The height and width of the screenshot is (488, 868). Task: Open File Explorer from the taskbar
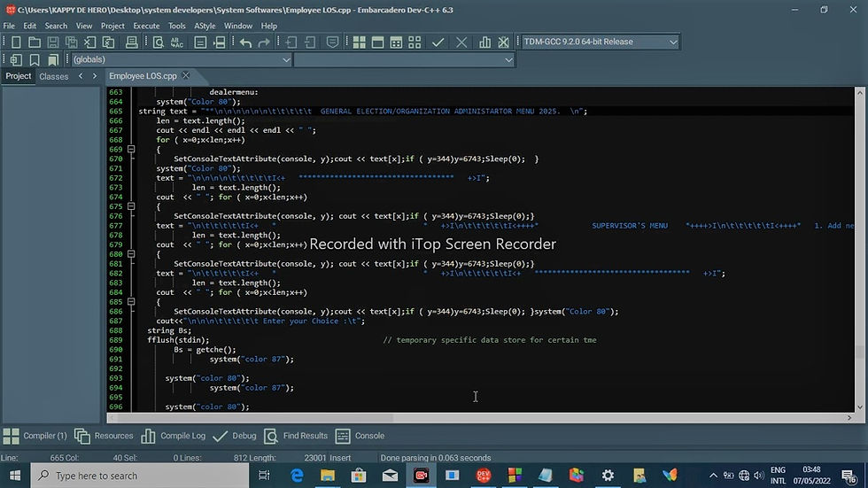click(328, 476)
